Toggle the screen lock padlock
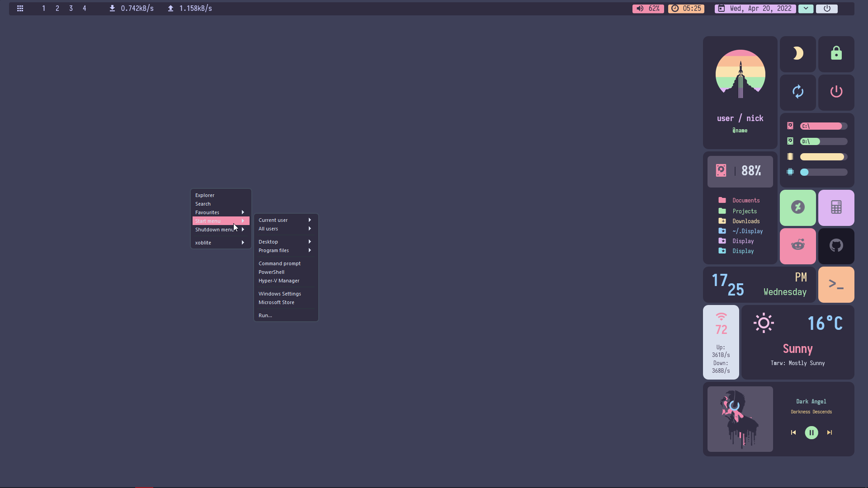This screenshot has width=868, height=488. click(836, 53)
